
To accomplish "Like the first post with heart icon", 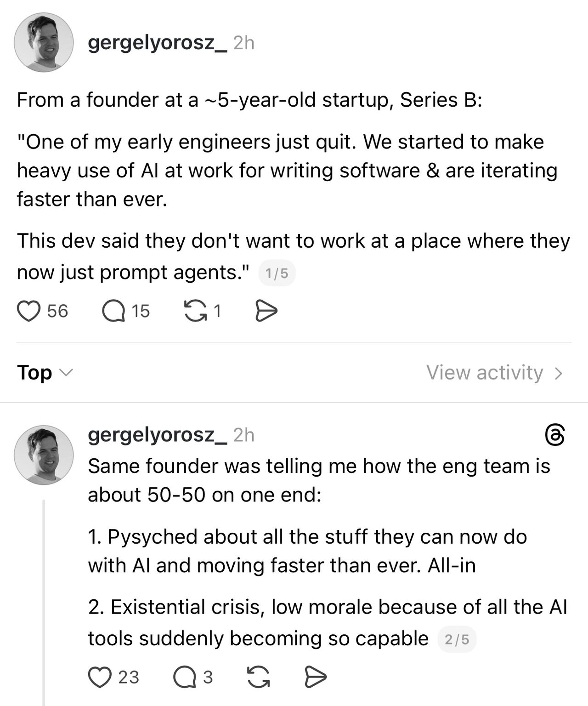I will click(28, 311).
